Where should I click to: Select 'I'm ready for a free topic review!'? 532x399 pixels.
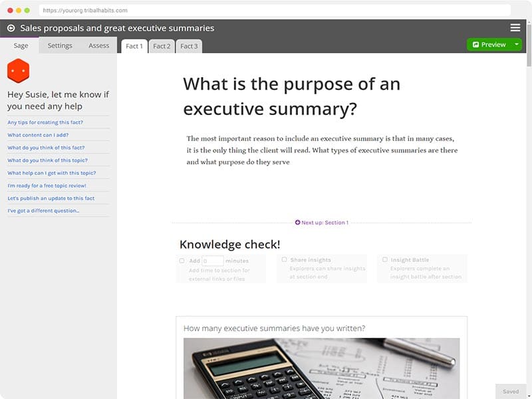pos(47,186)
